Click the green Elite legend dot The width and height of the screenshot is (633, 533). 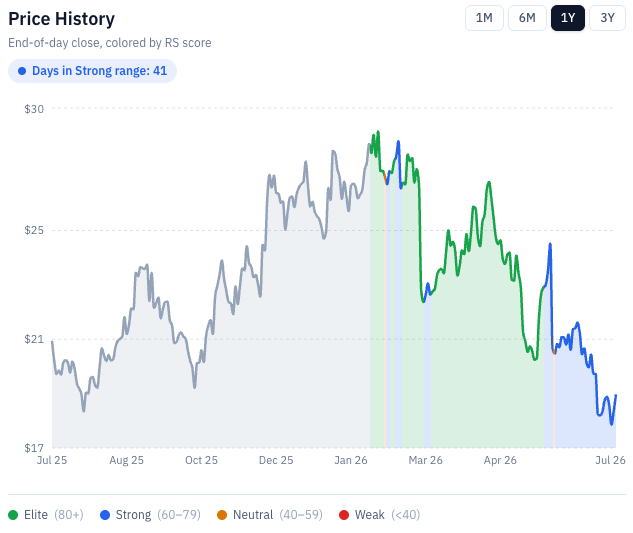click(x=13, y=515)
